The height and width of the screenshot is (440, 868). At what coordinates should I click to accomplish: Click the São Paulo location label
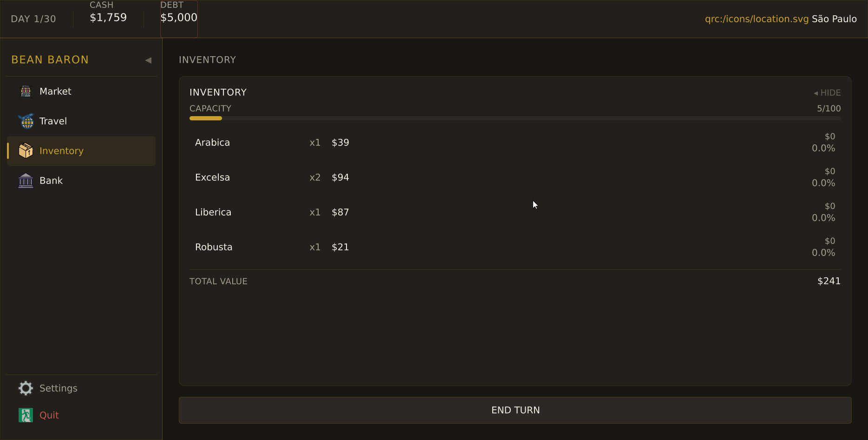(834, 19)
